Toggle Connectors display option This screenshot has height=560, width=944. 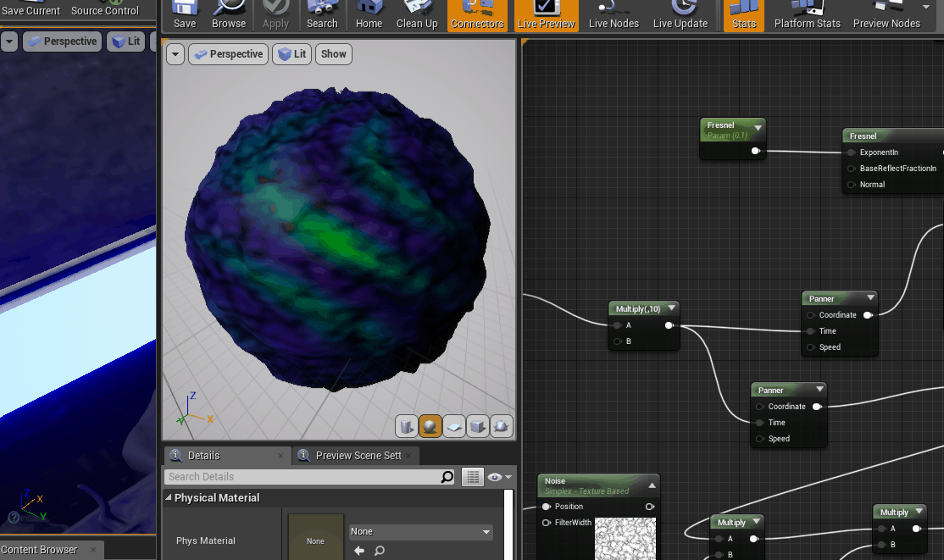pos(477,15)
